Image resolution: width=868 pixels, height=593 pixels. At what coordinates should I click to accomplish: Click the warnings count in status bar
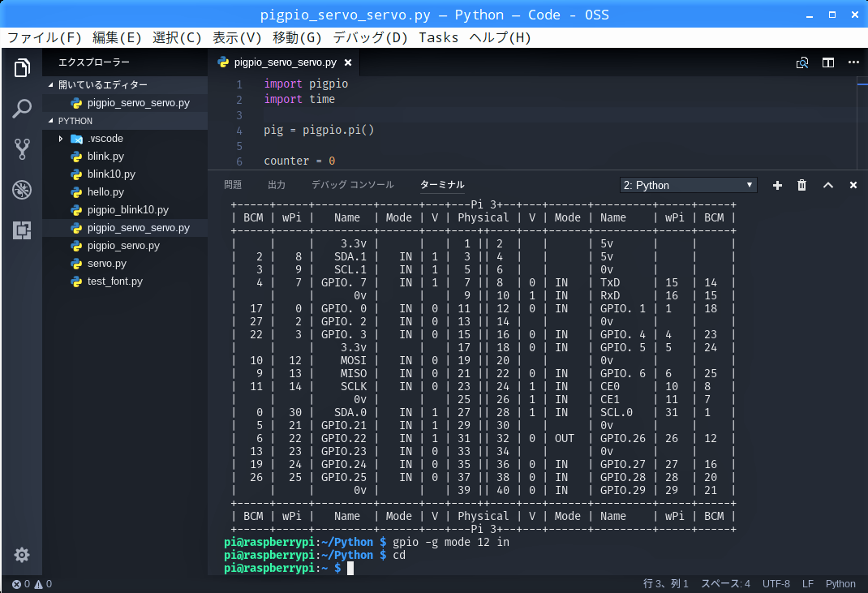pos(43,583)
